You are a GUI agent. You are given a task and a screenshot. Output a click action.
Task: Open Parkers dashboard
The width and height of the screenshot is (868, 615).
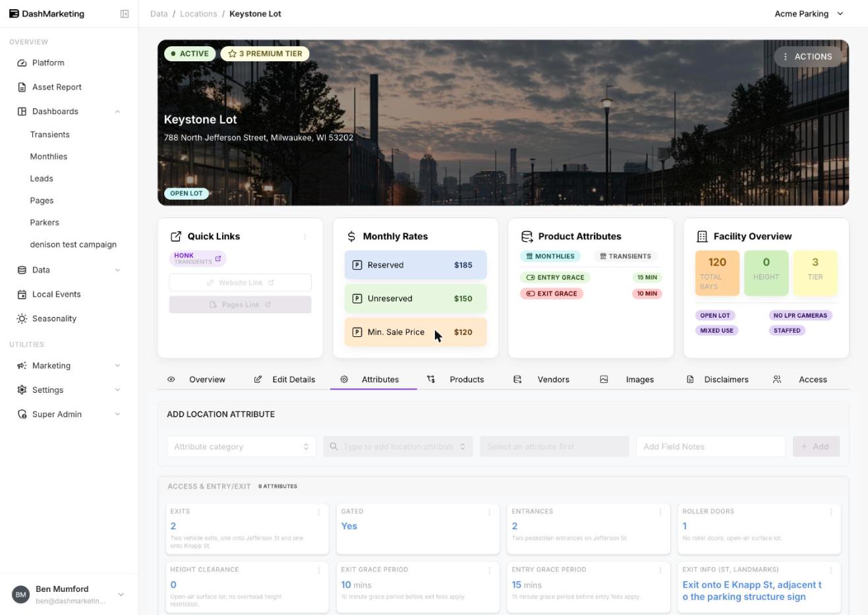(44, 222)
